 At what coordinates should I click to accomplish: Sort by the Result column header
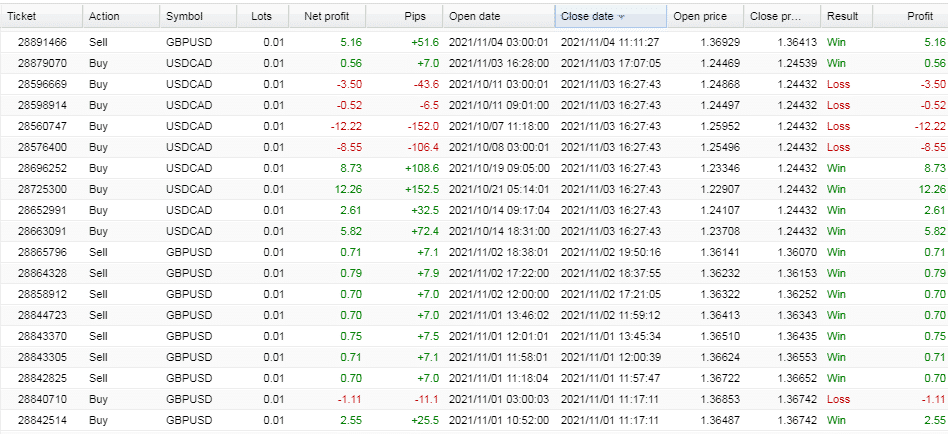[846, 16]
